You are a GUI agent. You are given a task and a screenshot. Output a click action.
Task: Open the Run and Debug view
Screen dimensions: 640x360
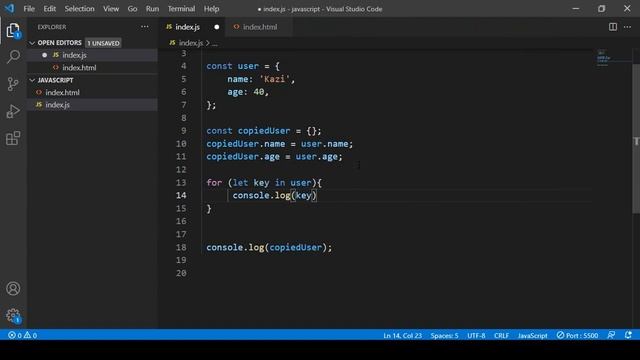tap(13, 111)
